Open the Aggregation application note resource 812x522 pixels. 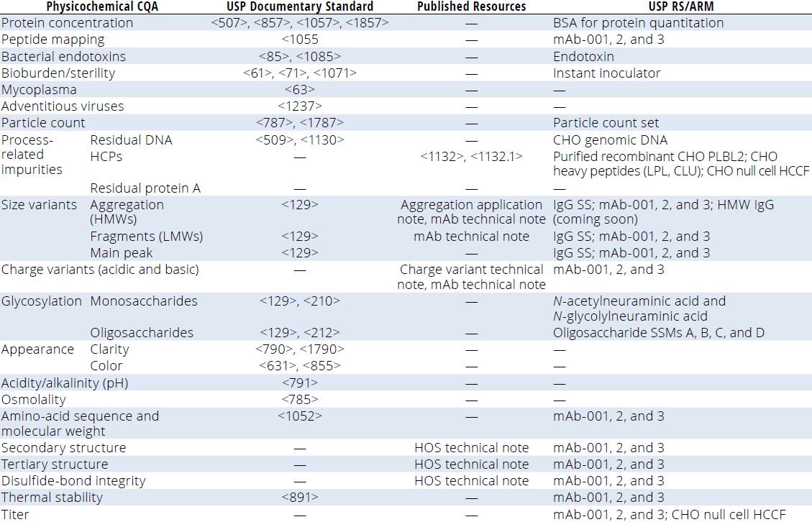[471, 205]
